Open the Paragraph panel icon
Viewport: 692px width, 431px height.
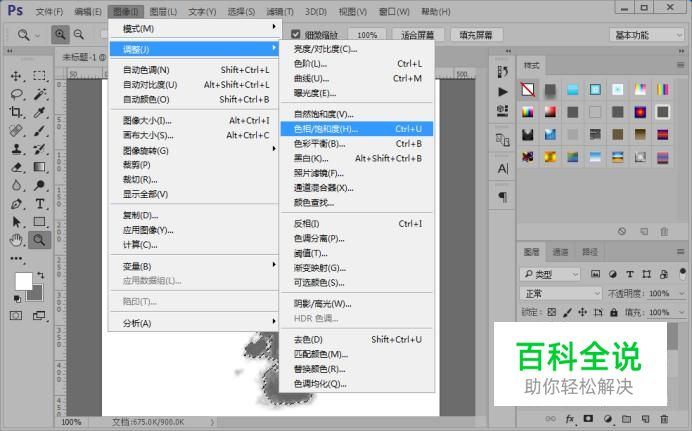point(503,196)
